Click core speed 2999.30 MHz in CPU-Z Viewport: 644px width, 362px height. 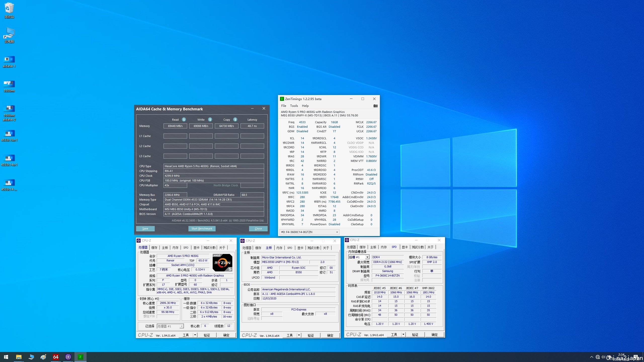(x=168, y=303)
